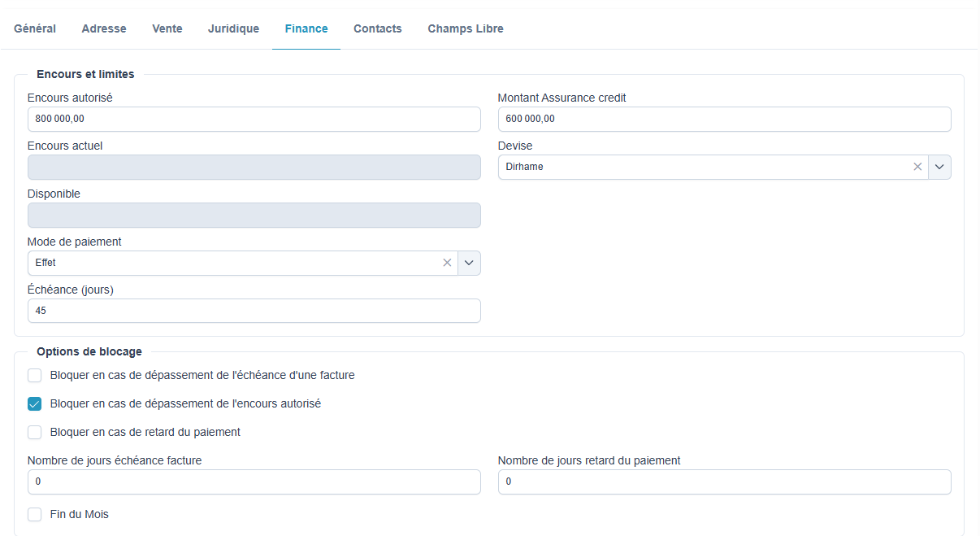Open the Contacts tab

pyautogui.click(x=377, y=28)
